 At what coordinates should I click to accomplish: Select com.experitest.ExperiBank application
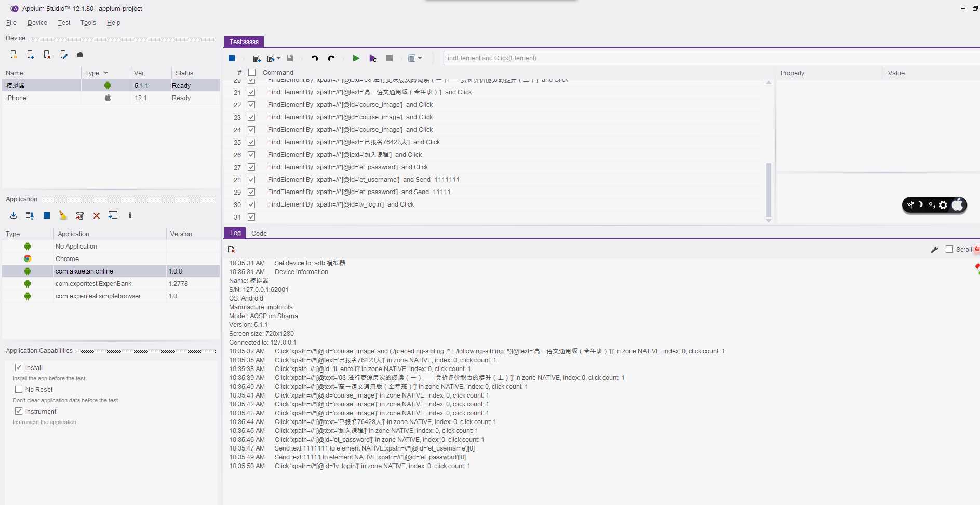pyautogui.click(x=111, y=284)
